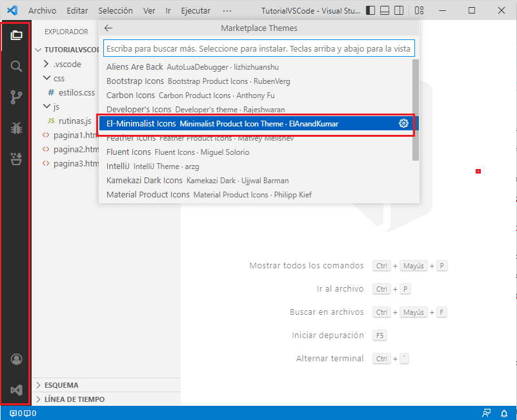Click the feedback icon in status bar
This screenshot has height=420, width=517.
pos(486,413)
